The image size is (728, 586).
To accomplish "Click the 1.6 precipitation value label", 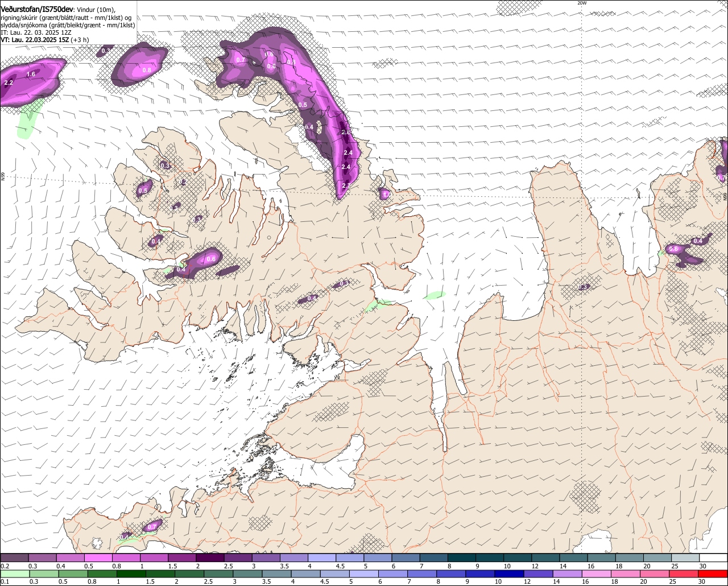I will pyautogui.click(x=31, y=75).
